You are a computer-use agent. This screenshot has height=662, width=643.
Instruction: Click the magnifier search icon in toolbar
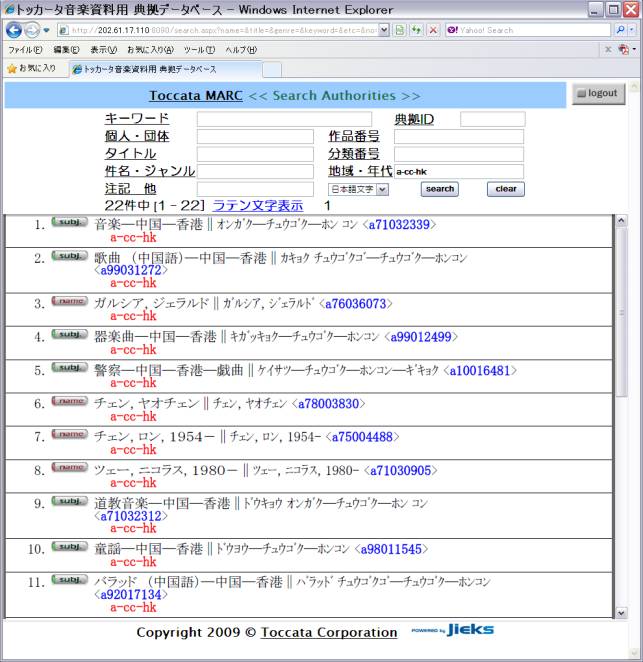coord(620,30)
